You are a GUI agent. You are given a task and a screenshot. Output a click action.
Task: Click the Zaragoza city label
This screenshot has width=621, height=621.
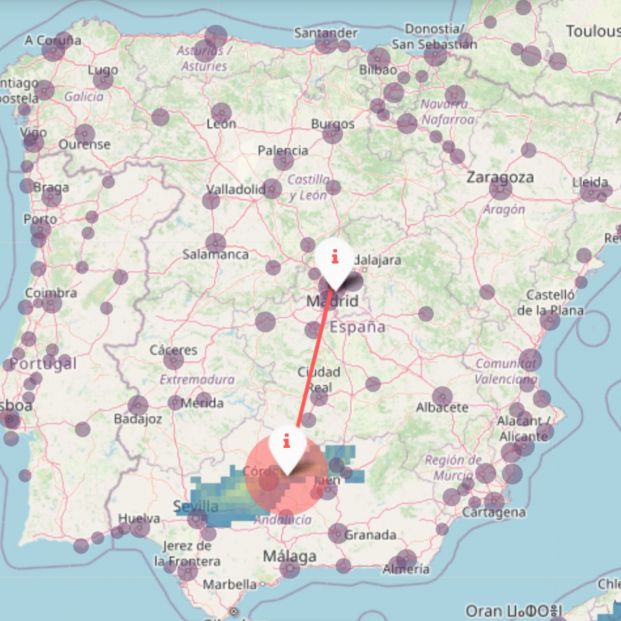click(500, 177)
